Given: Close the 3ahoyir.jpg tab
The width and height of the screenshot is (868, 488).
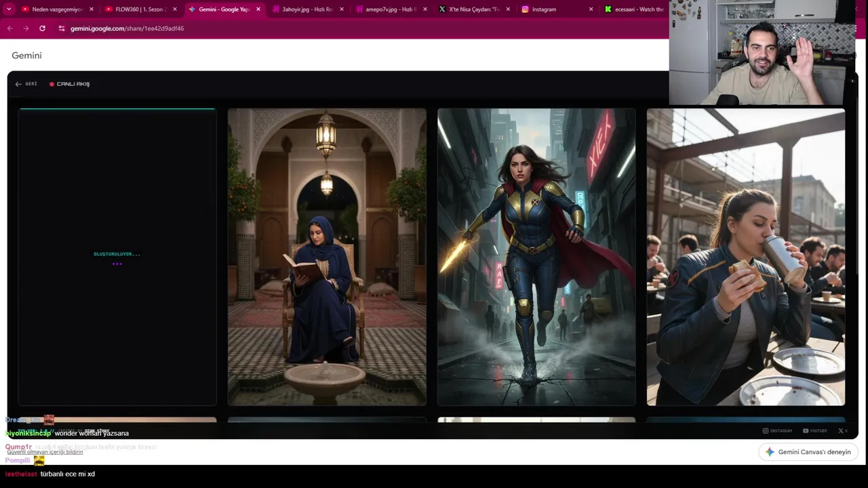Looking at the screenshot, I should click(342, 9).
